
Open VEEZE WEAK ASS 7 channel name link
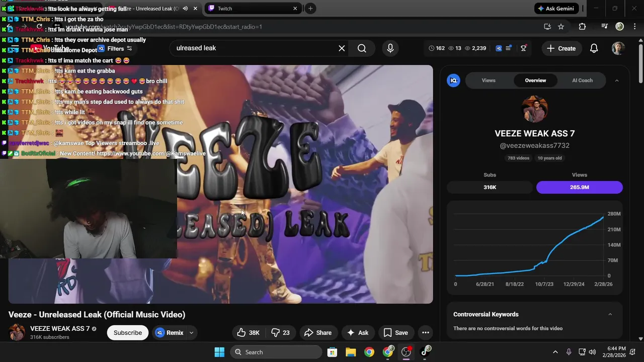point(60,329)
